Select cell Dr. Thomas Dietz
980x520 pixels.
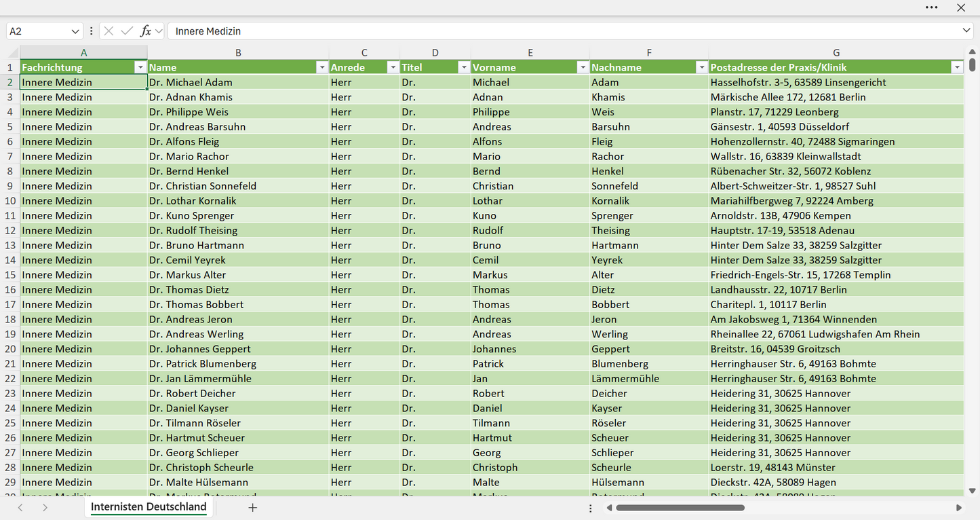[238, 290]
